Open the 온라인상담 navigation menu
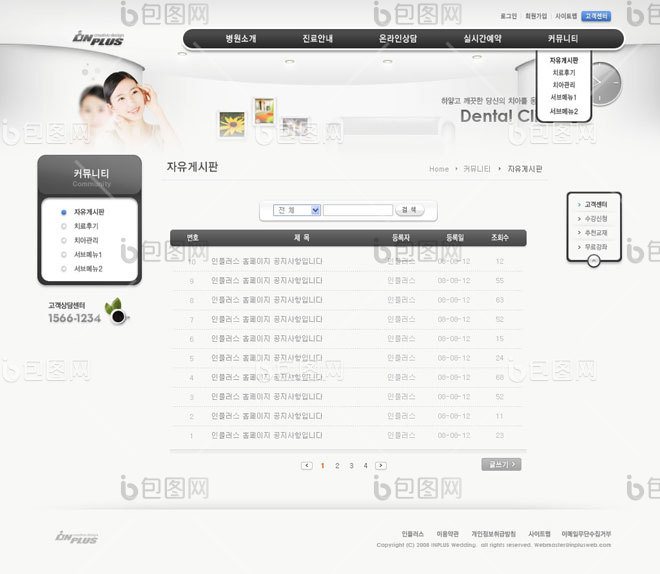This screenshot has height=574, width=660. coord(398,38)
